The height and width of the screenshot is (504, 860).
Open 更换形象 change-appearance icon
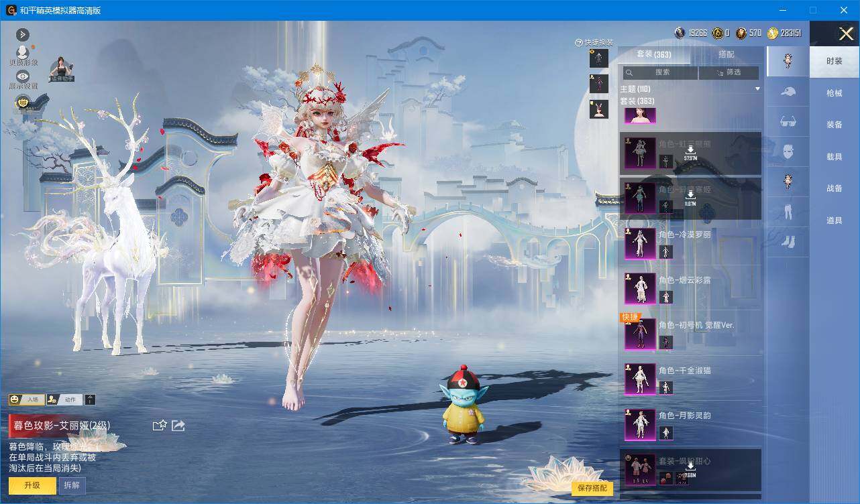tap(23, 55)
